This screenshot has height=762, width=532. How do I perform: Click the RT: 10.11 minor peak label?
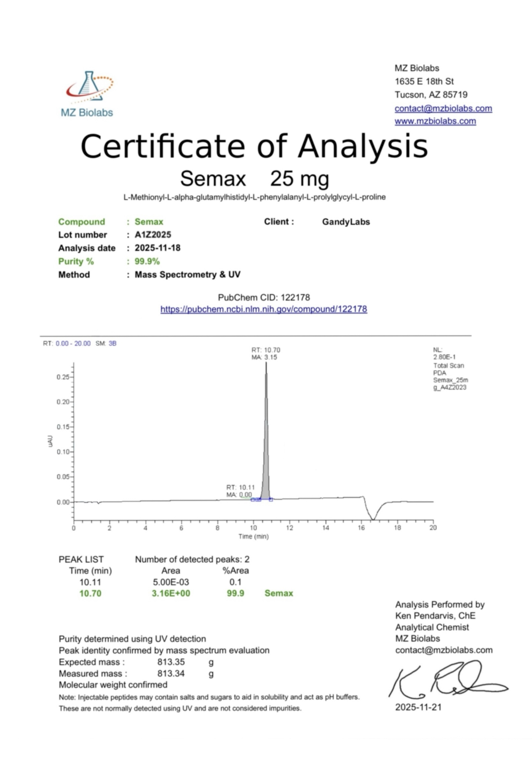(x=240, y=487)
